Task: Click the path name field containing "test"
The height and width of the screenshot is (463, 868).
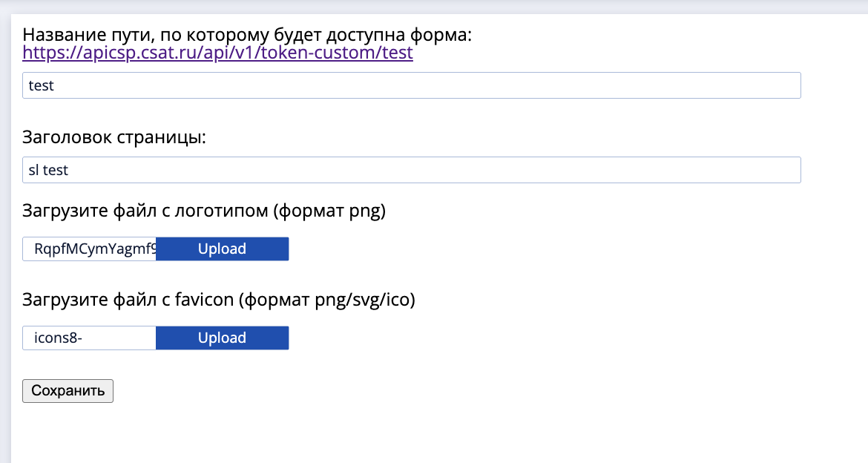Action: pos(411,85)
